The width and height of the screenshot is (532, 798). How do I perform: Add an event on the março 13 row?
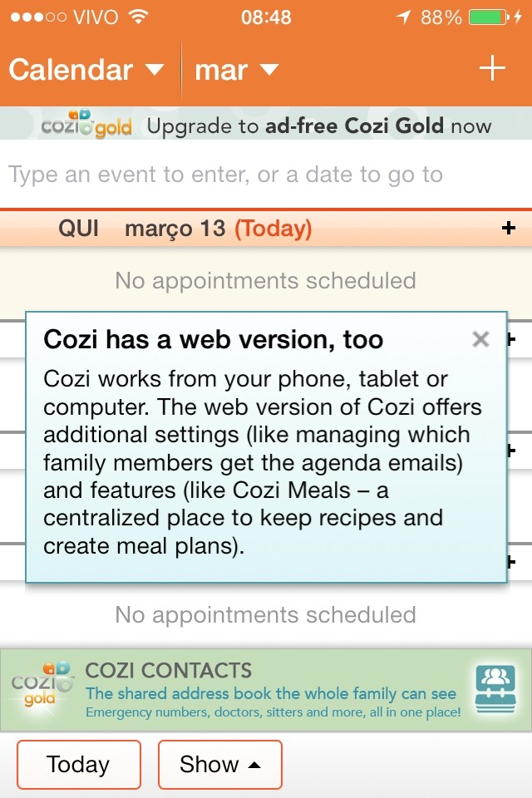[510, 228]
